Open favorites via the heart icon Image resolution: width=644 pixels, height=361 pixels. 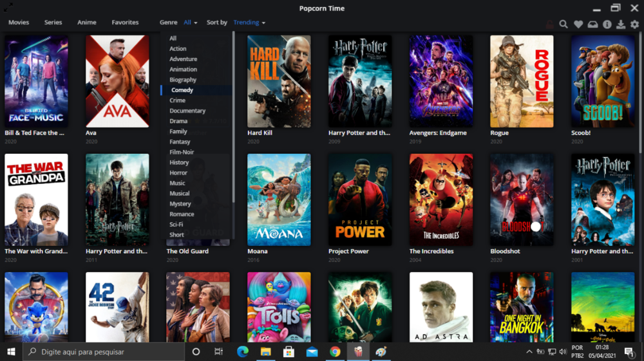tap(578, 24)
